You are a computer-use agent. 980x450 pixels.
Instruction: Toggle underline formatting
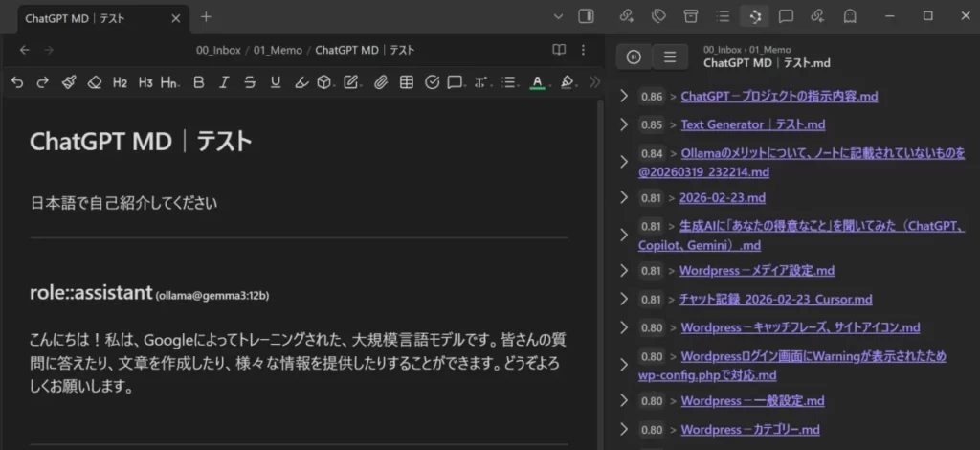[x=276, y=82]
